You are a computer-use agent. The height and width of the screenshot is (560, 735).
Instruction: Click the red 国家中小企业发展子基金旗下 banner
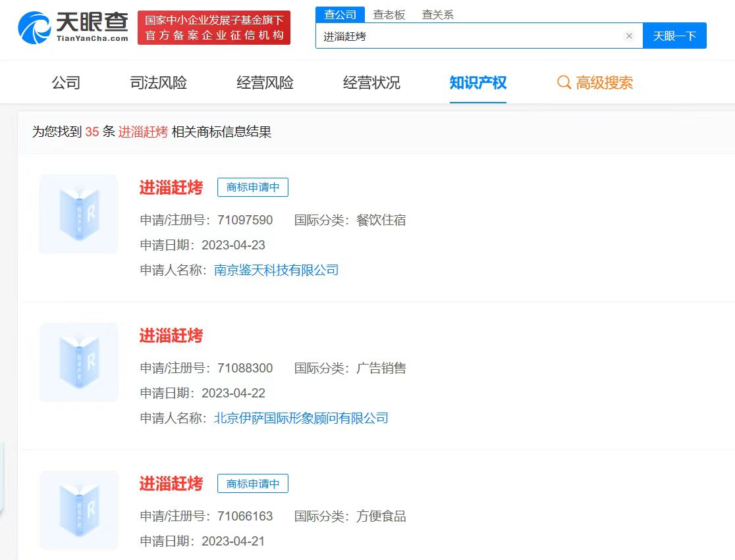[214, 28]
